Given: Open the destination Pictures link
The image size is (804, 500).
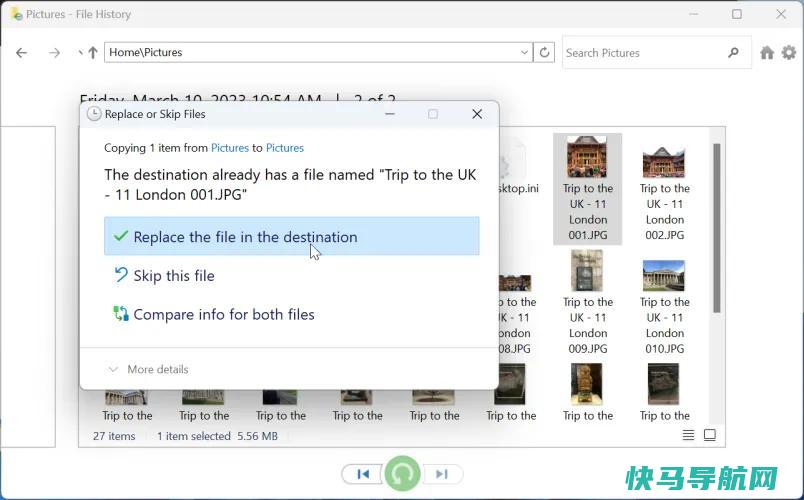Looking at the screenshot, I should 285,148.
